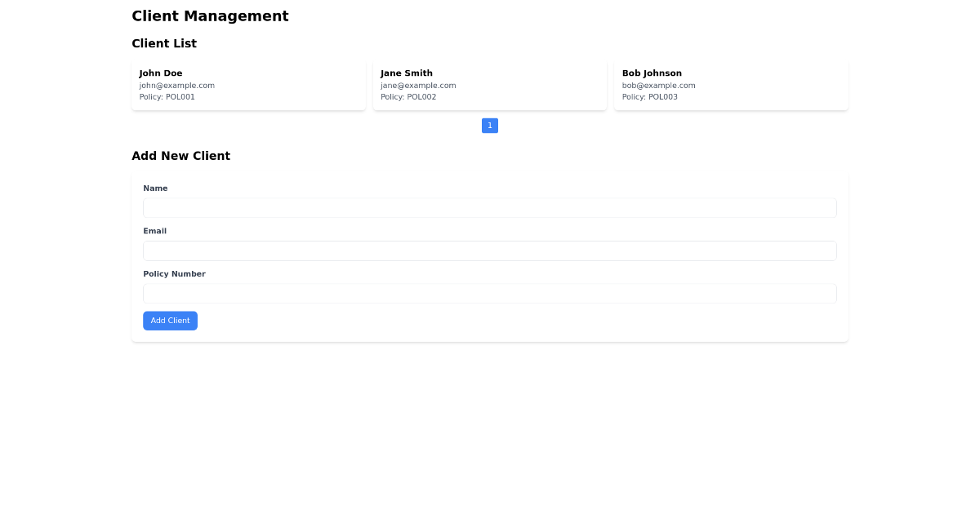The image size is (980, 514).
Task: Open page 1 in pagination
Action: pyautogui.click(x=490, y=126)
